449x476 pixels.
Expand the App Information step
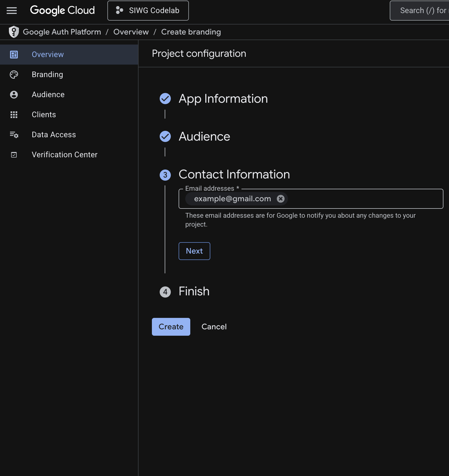[223, 99]
